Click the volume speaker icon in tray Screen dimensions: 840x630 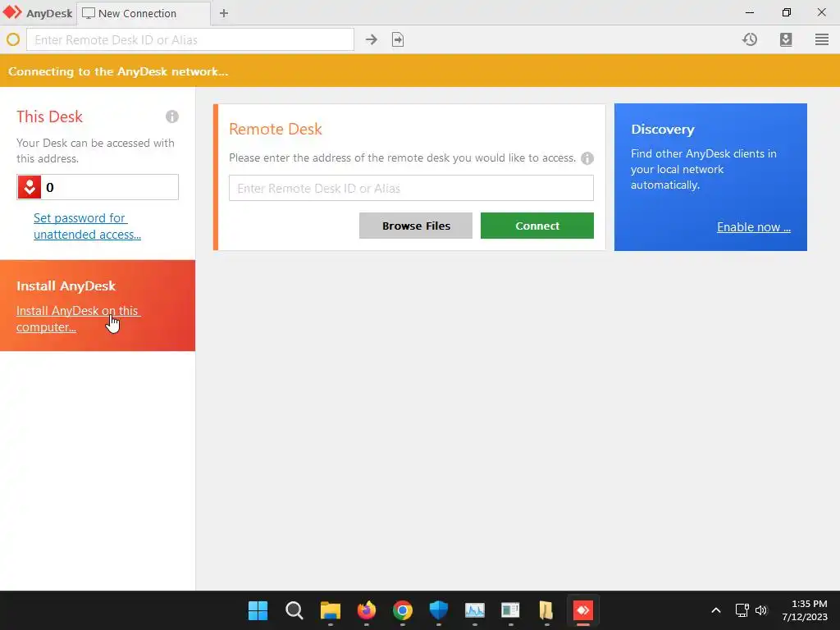(x=761, y=610)
